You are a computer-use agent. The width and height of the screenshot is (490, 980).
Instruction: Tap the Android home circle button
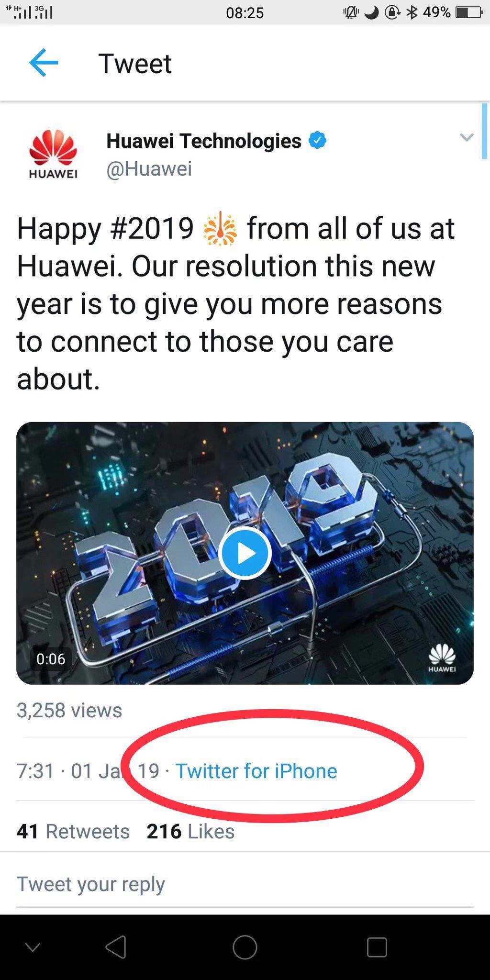coord(245,947)
